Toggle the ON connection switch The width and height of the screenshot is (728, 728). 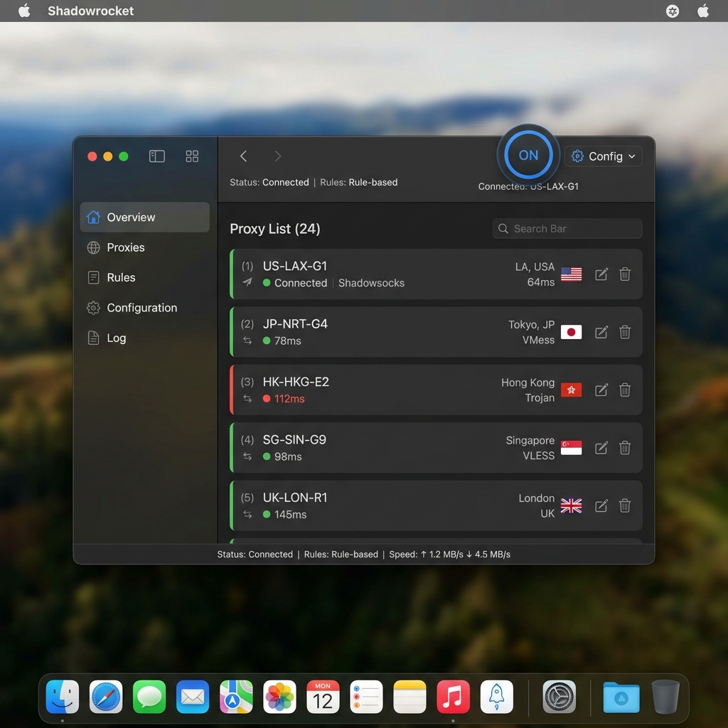528,155
